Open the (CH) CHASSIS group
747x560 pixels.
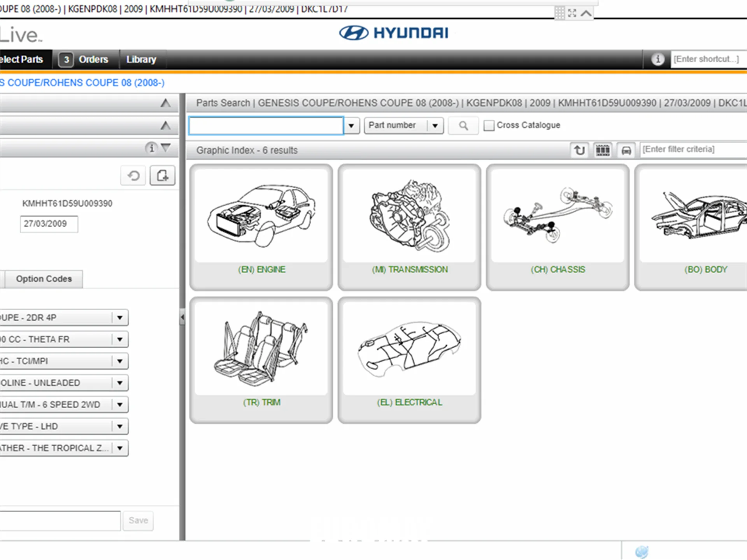pyautogui.click(x=558, y=227)
